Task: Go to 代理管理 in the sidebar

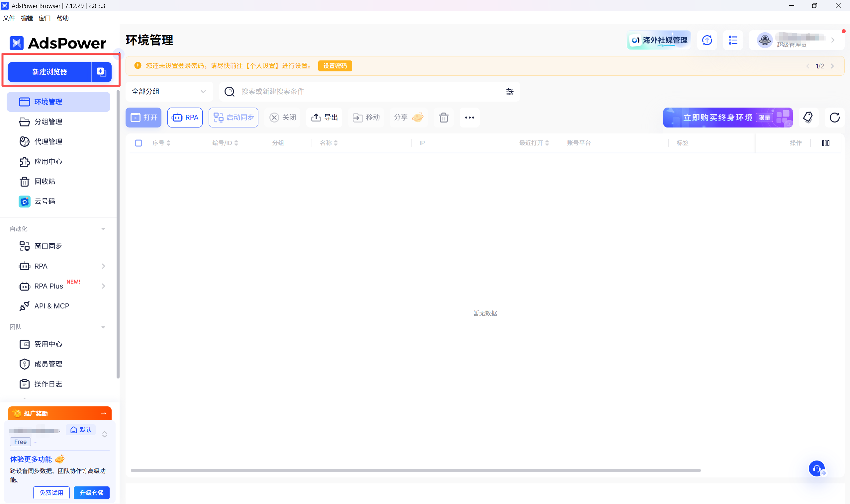Action: pos(48,142)
